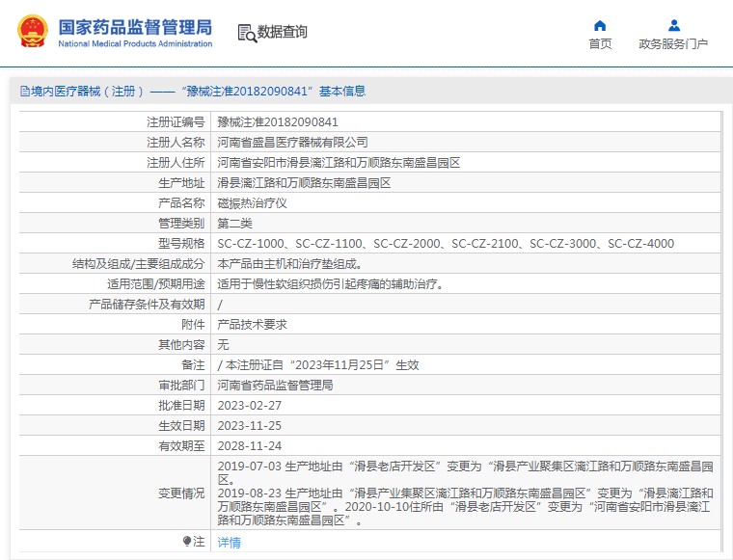The image size is (733, 560).
Task: Click the 附件 row label
Action: tap(193, 325)
